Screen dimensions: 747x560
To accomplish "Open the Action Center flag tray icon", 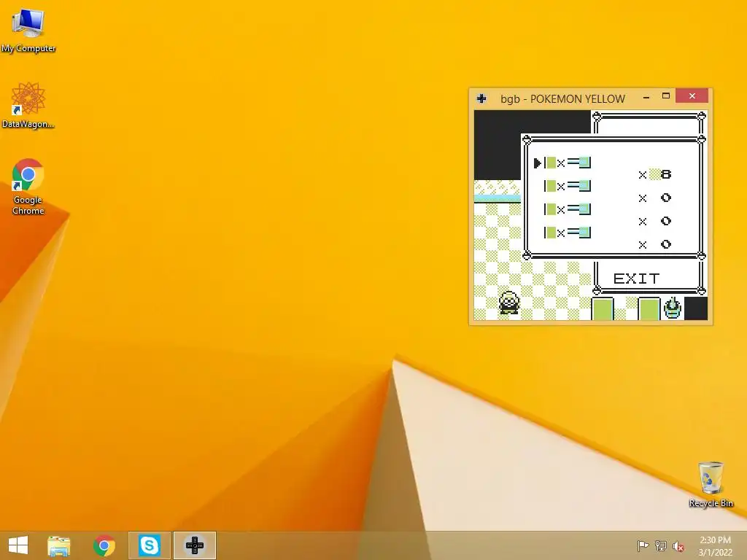I will (x=643, y=545).
